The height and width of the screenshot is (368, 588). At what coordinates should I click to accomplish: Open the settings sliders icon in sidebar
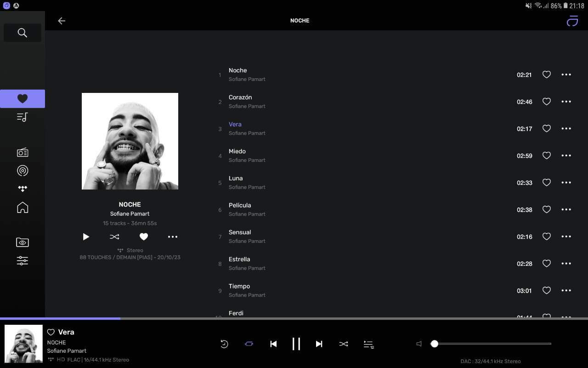22,261
